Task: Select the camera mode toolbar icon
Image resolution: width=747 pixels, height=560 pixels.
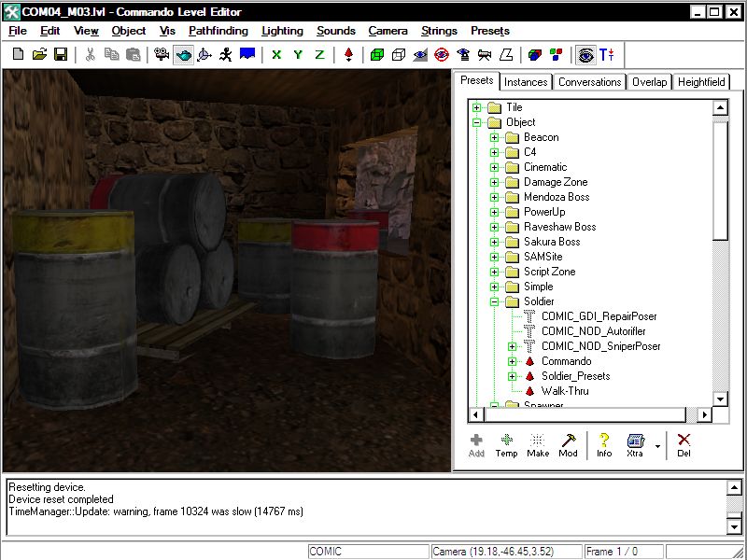Action: [162, 55]
